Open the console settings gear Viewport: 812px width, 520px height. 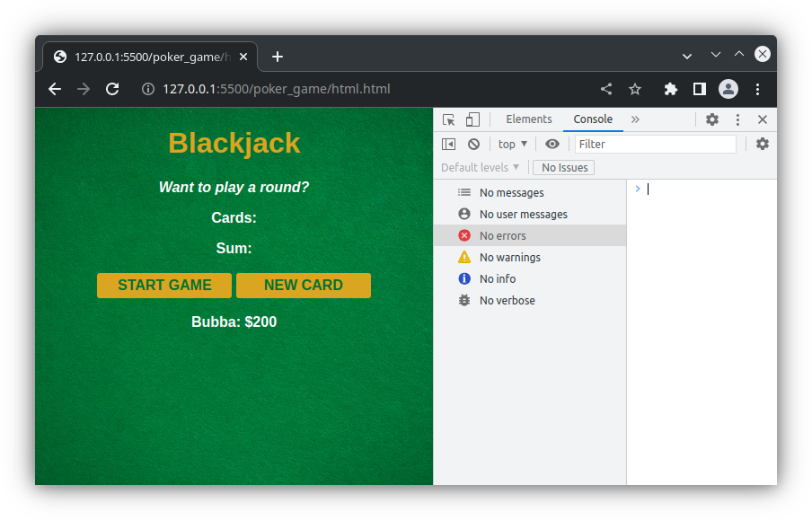762,144
